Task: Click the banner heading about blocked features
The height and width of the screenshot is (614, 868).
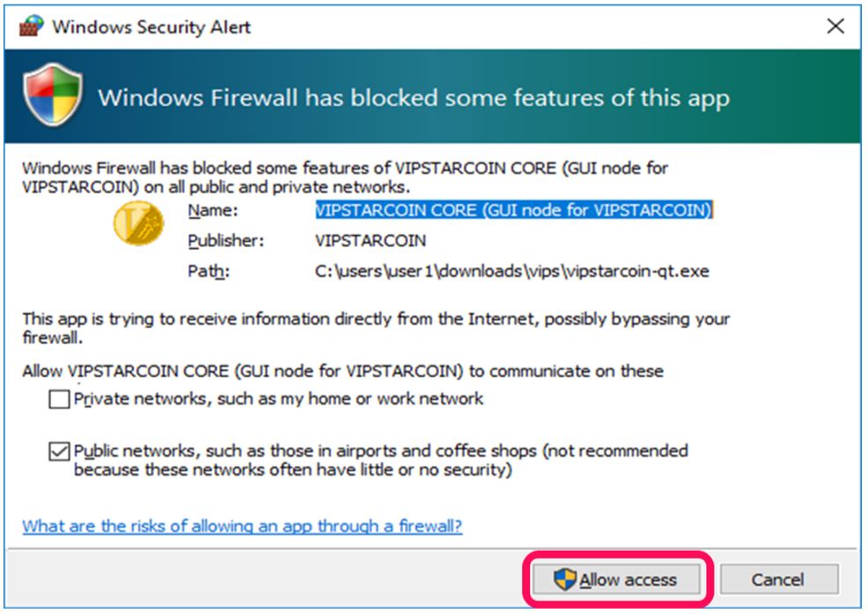Action: coord(414,98)
